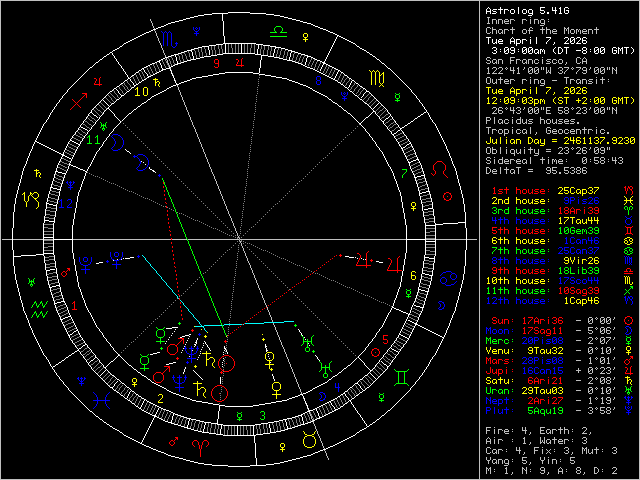Select the red Leo glyph on the wheel
Image resolution: width=640 pixels, height=480 pixels.
[x=439, y=173]
